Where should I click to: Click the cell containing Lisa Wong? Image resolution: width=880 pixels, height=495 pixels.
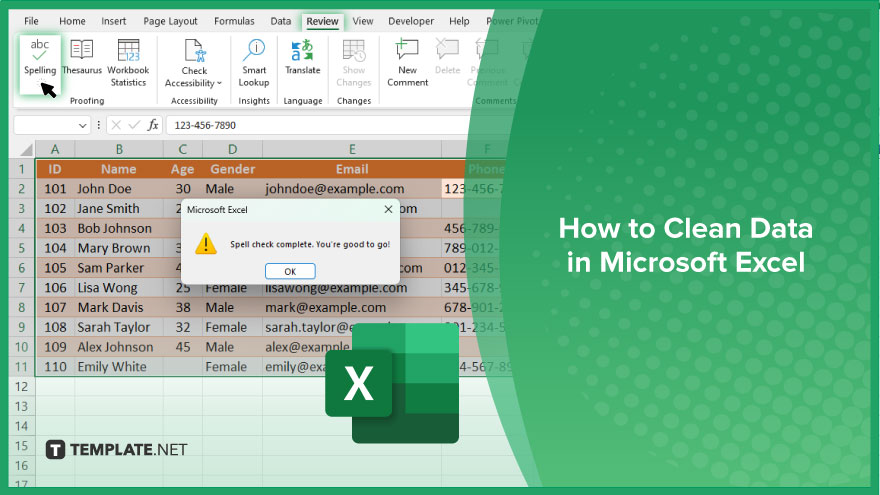pyautogui.click(x=119, y=288)
